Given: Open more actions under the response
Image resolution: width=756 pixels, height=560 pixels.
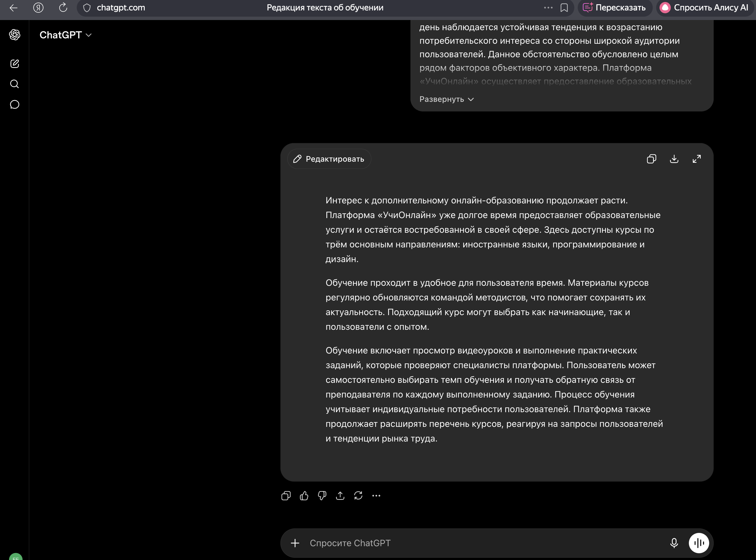Looking at the screenshot, I should [376, 496].
